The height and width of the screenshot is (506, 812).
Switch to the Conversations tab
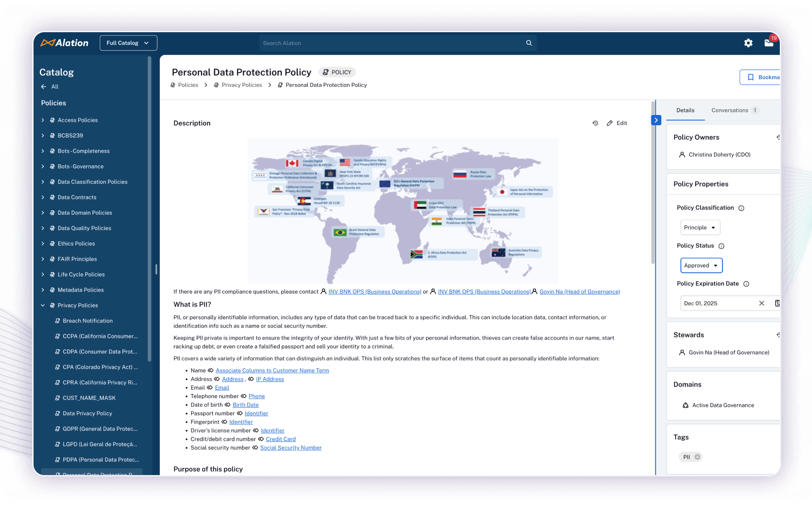[735, 111]
